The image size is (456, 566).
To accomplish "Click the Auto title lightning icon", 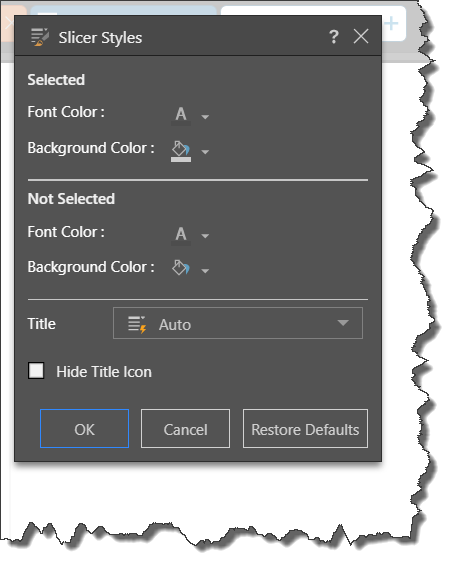I will pyautogui.click(x=137, y=324).
